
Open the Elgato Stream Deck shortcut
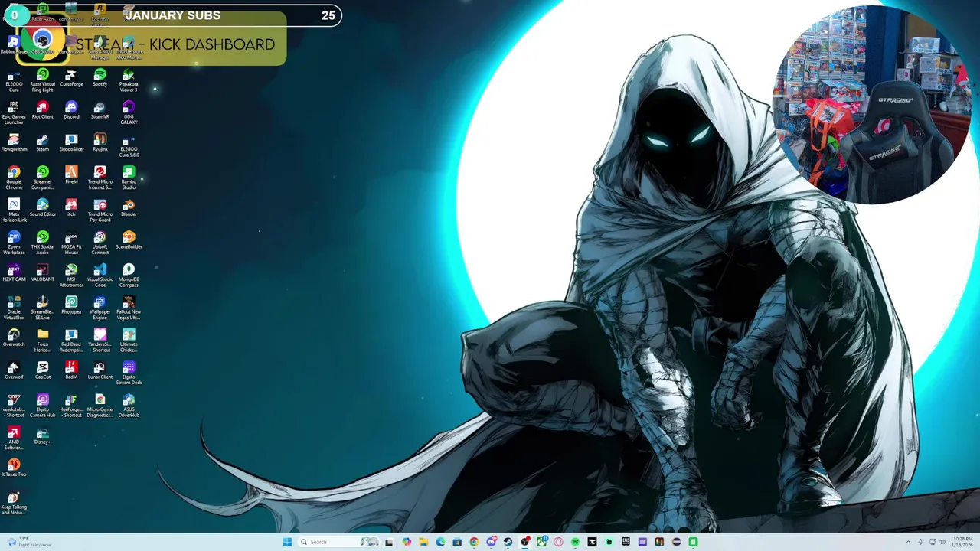[129, 373]
